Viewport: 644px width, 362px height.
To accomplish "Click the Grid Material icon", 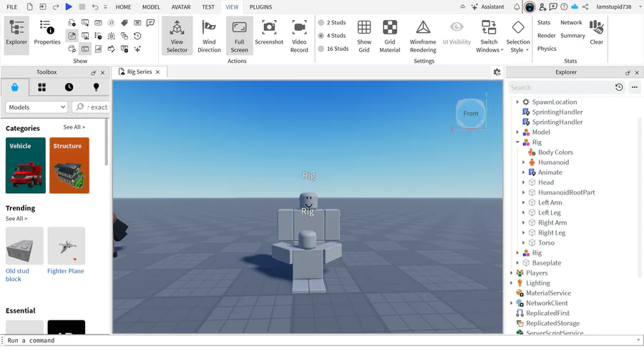I will (390, 35).
